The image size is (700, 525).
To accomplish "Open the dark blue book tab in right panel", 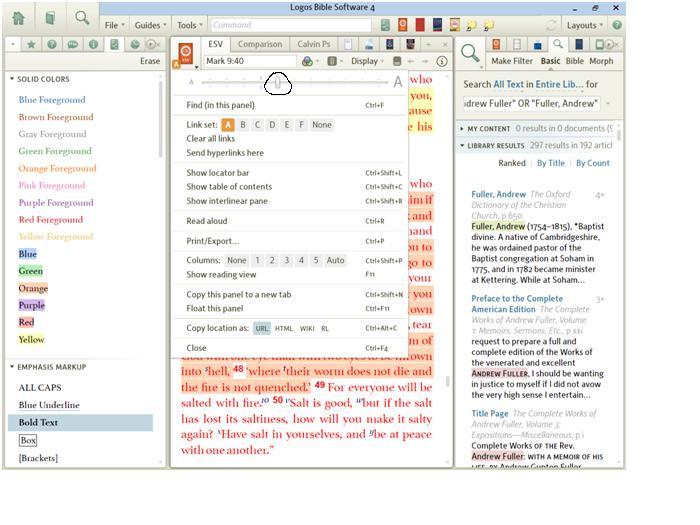I will pyautogui.click(x=579, y=44).
